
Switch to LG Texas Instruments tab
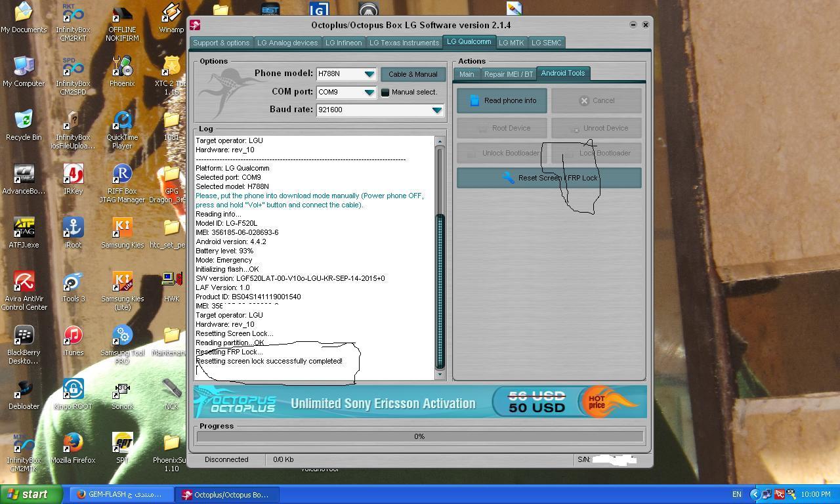(404, 43)
